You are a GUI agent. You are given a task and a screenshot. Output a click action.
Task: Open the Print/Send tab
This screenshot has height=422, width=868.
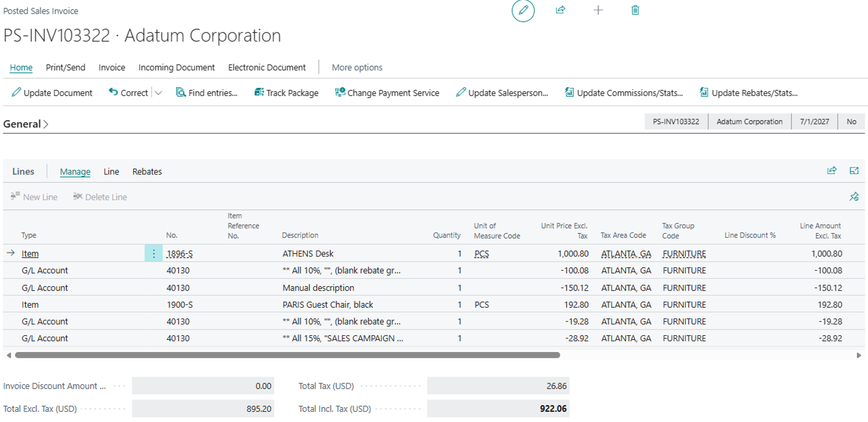coord(66,68)
